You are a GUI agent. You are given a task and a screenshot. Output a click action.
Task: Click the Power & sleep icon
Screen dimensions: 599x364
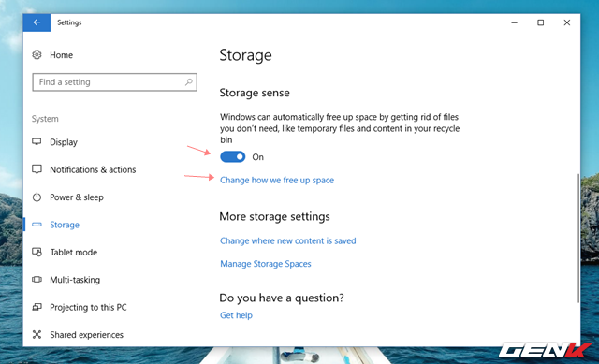(x=37, y=197)
